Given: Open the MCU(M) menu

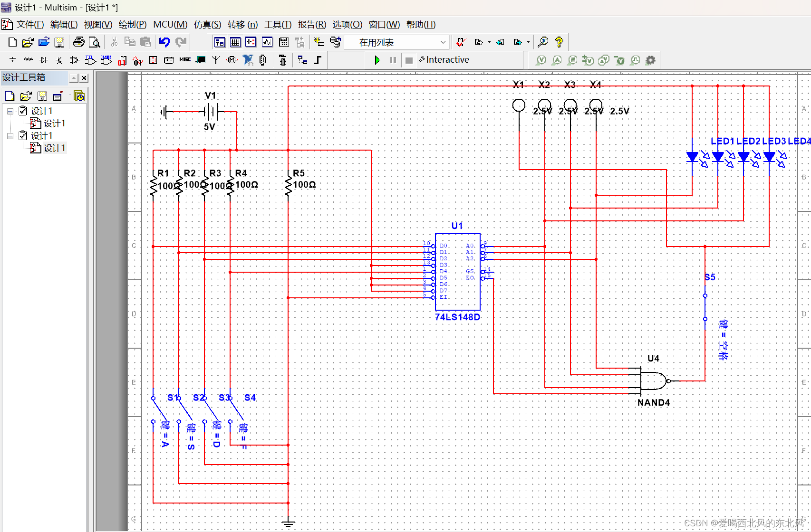Looking at the screenshot, I should point(170,24).
